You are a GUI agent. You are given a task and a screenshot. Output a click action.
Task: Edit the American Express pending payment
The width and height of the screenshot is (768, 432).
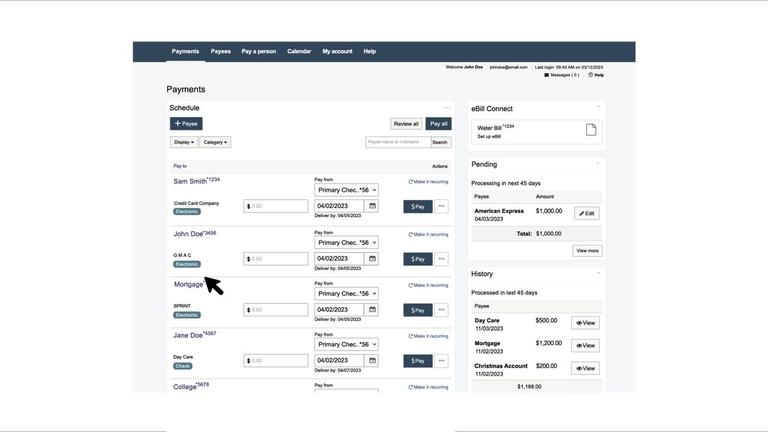587,214
